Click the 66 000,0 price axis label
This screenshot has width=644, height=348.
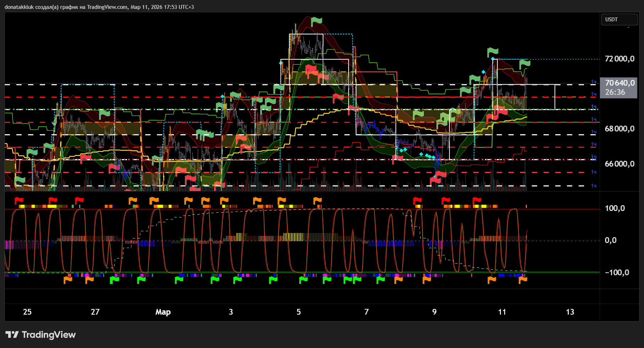[620, 164]
